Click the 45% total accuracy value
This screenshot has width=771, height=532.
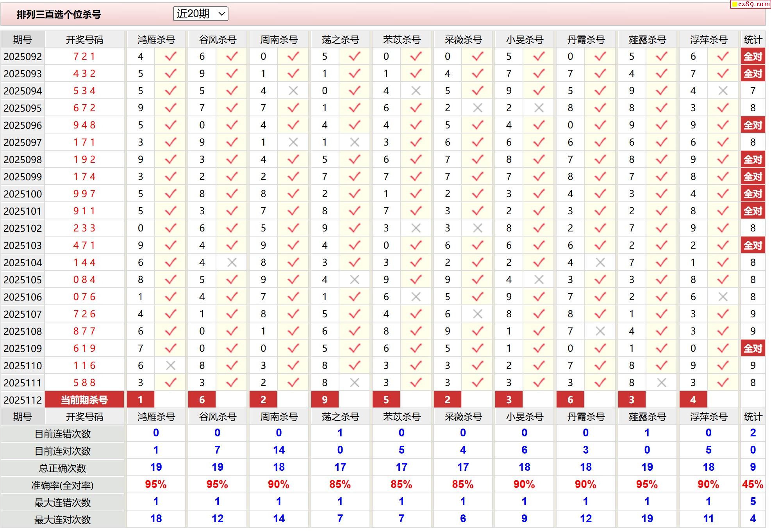[x=753, y=485]
